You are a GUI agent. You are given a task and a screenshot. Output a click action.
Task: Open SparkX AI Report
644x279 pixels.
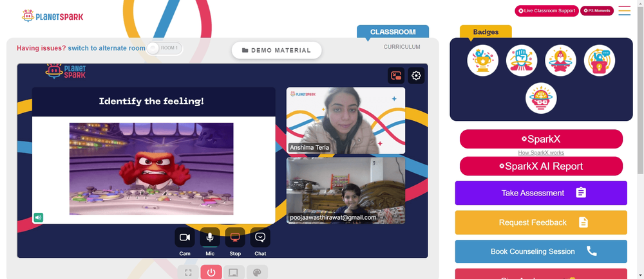pyautogui.click(x=541, y=166)
